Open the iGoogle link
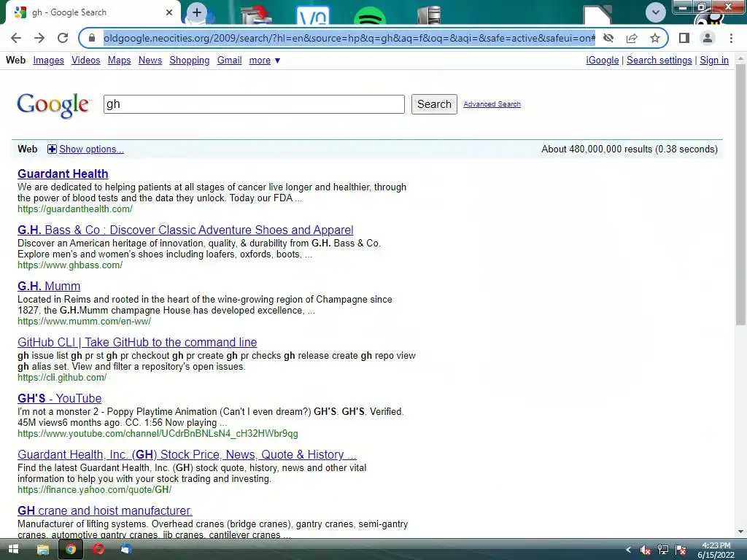747x560 pixels. (602, 61)
